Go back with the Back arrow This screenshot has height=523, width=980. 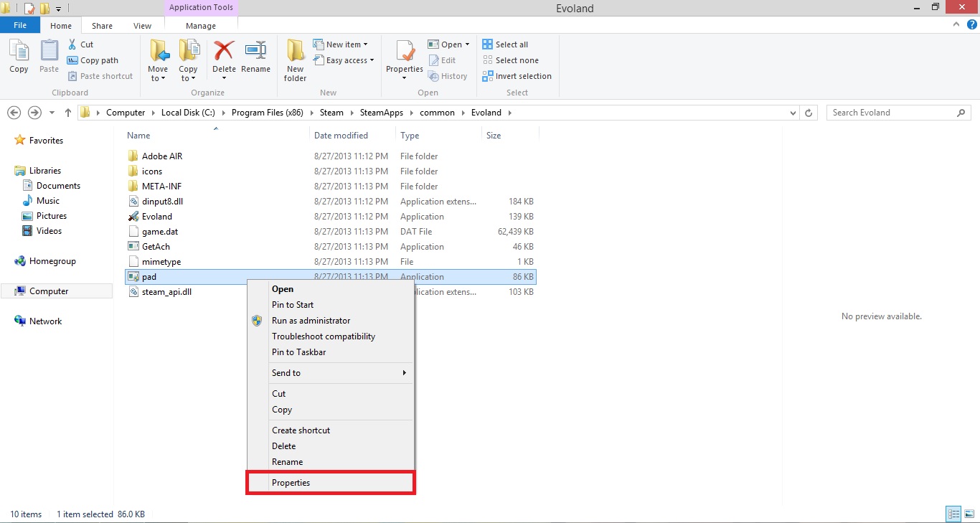pyautogui.click(x=14, y=113)
